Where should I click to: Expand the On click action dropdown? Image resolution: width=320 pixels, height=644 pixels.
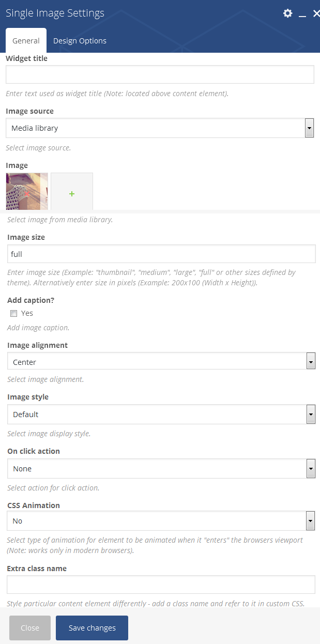click(161, 469)
